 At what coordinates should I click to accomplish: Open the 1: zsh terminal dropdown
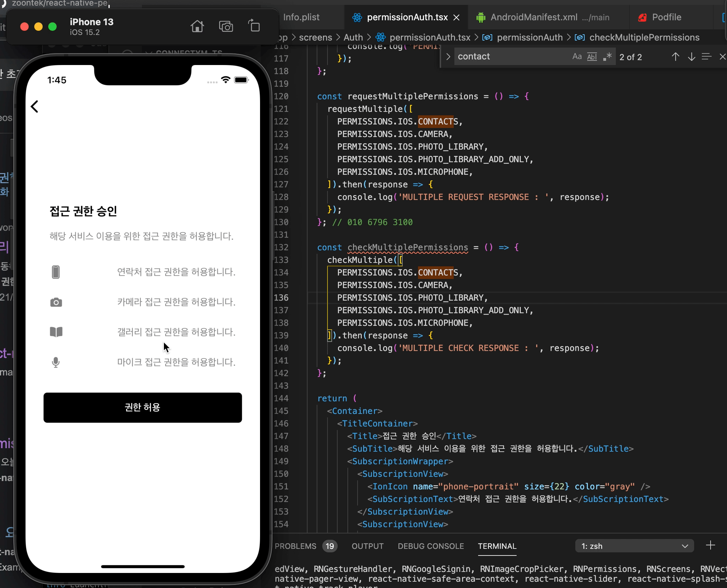(x=634, y=546)
